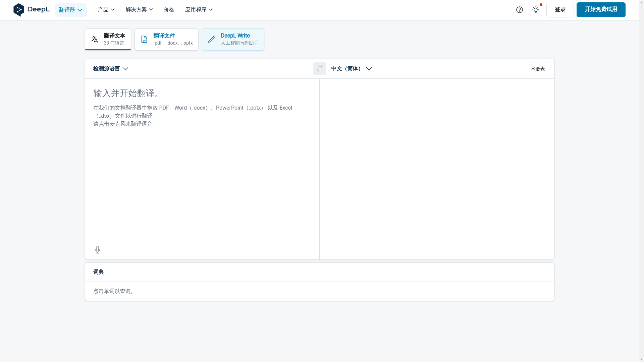
Task: Expand the 应用程序 menu
Action: coord(199,10)
